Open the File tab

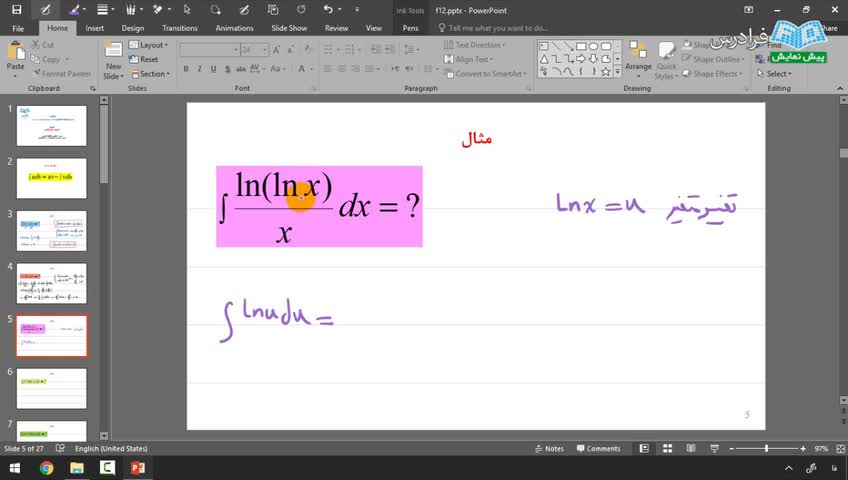tap(18, 28)
